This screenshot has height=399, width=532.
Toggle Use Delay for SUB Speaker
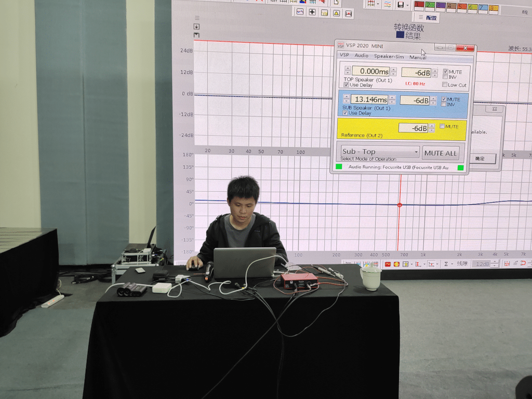pos(345,113)
